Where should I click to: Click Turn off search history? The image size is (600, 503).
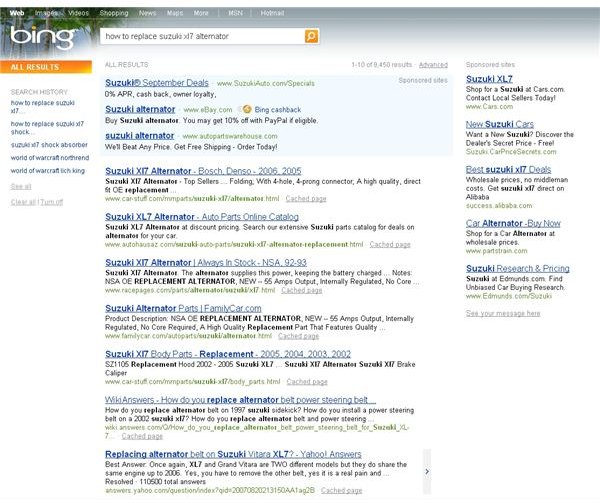pos(52,202)
